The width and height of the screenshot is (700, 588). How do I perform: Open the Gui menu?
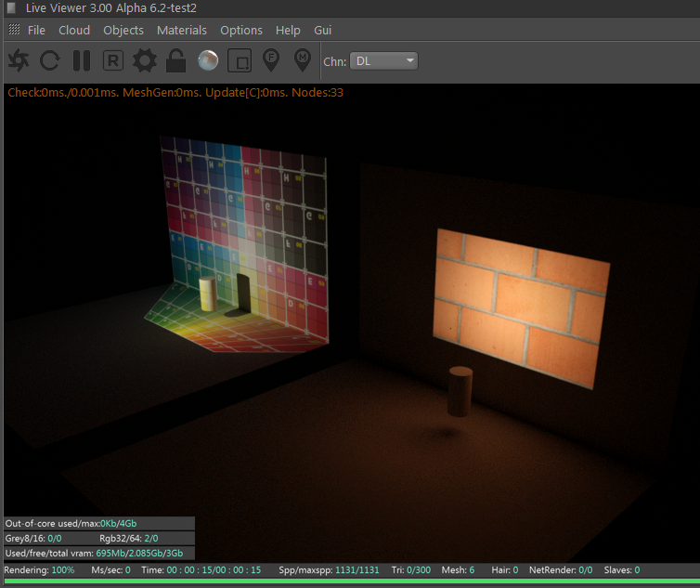pyautogui.click(x=323, y=30)
